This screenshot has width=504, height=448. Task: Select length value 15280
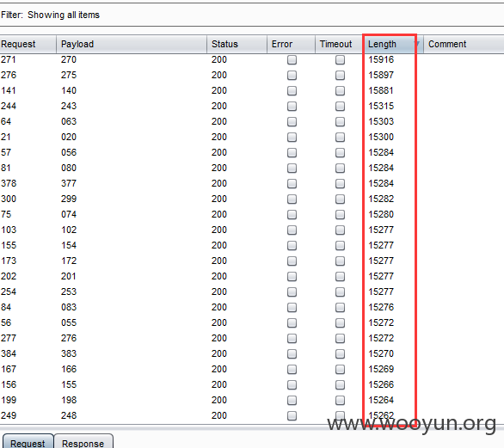coord(381,214)
